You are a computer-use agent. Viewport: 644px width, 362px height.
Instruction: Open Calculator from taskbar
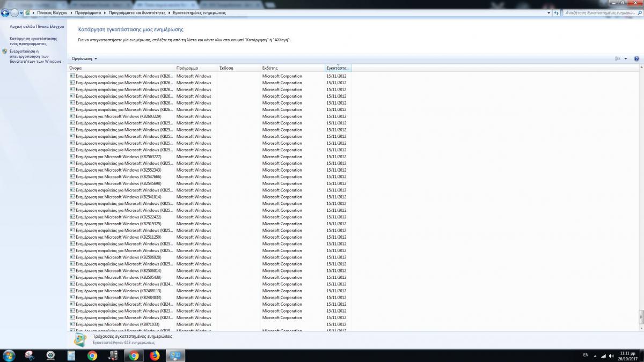(71, 356)
